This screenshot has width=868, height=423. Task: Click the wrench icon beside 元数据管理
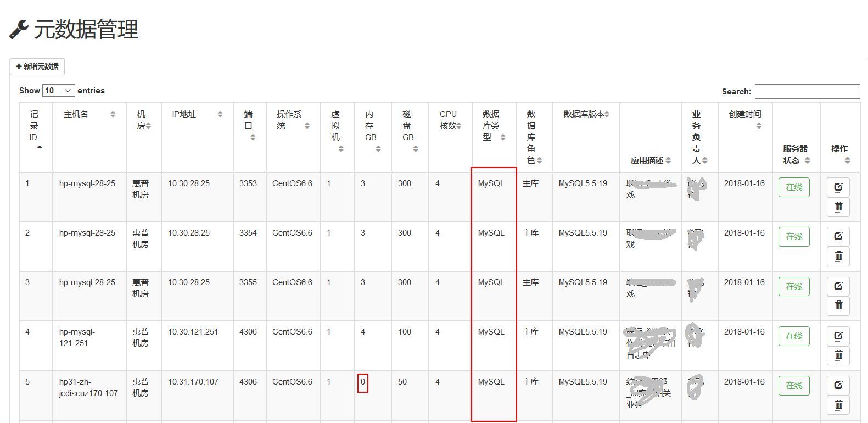19,30
